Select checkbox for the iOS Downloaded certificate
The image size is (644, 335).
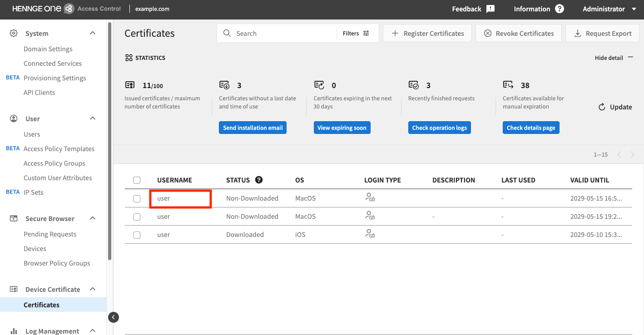pos(137,235)
